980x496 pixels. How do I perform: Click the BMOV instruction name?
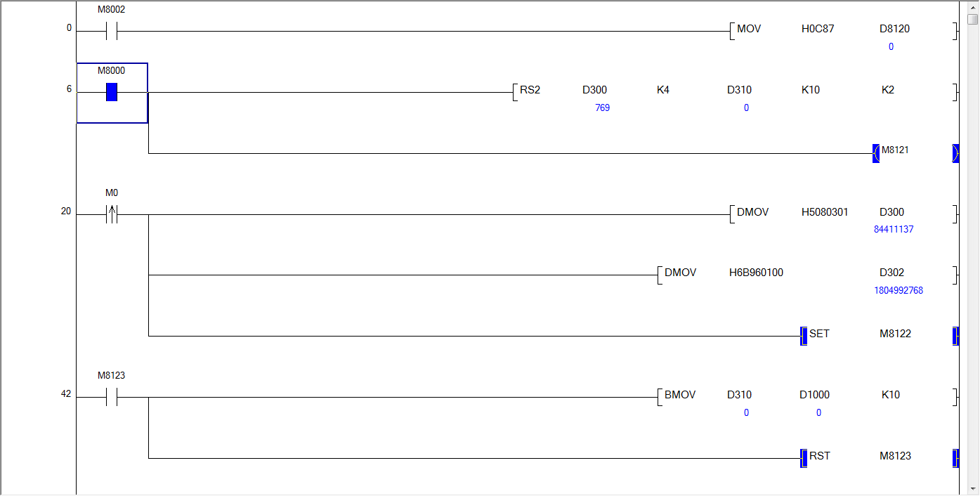click(x=680, y=395)
